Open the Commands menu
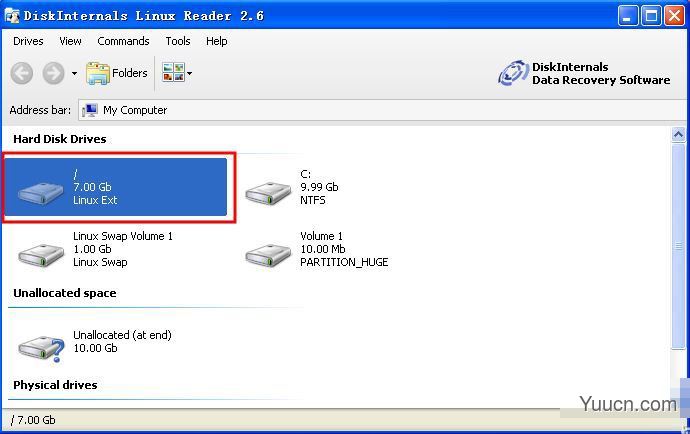The image size is (690, 434). tap(123, 41)
